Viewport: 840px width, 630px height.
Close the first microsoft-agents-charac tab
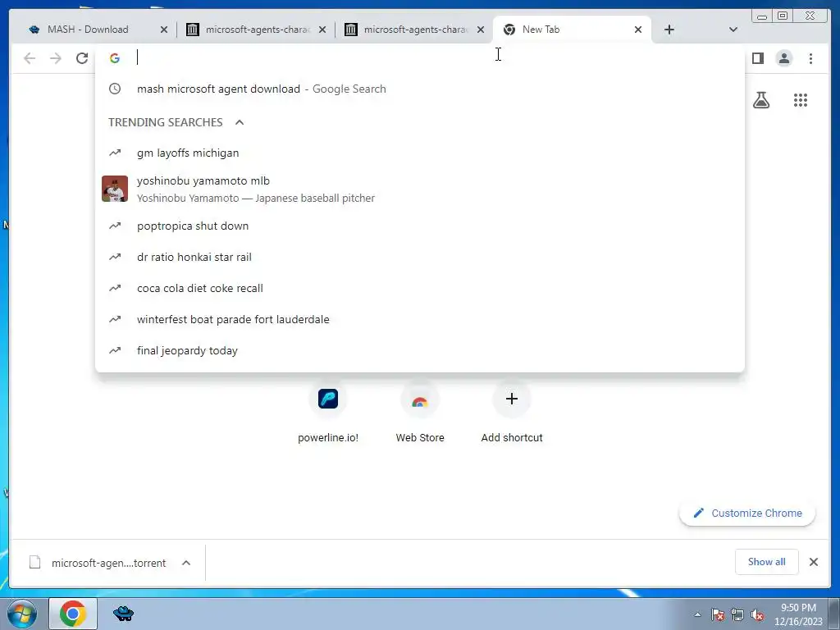(322, 30)
